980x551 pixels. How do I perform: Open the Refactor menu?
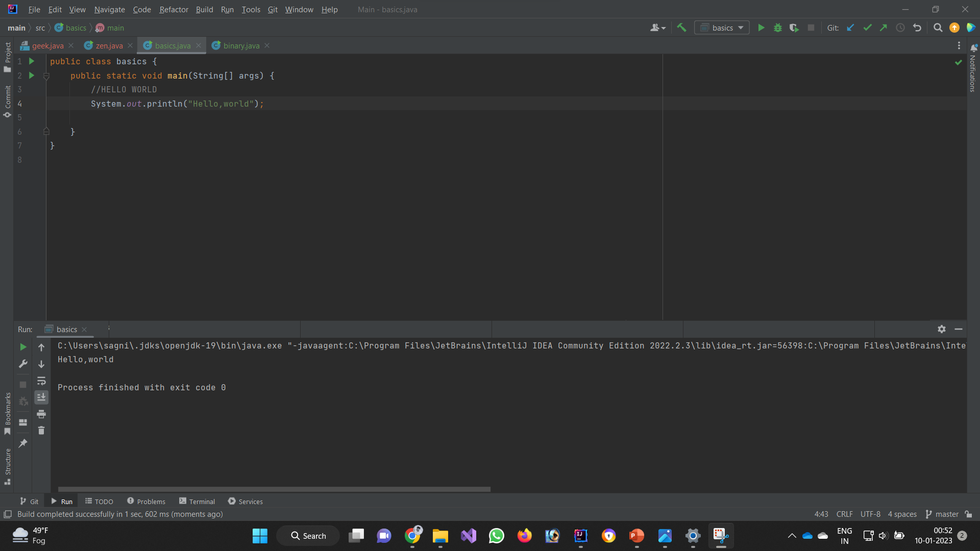pyautogui.click(x=174, y=9)
